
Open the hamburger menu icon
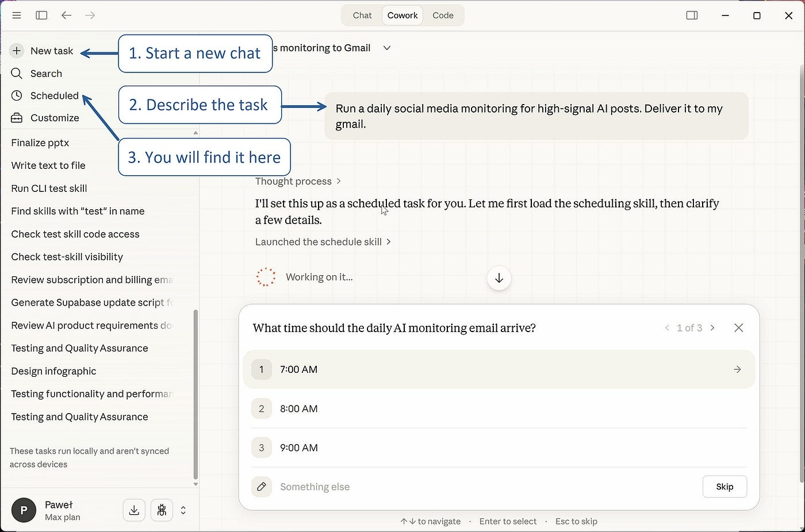click(17, 16)
